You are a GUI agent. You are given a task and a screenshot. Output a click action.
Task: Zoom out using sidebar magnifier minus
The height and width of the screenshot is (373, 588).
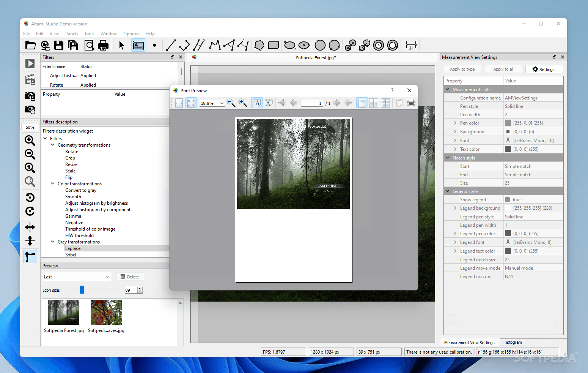[30, 154]
